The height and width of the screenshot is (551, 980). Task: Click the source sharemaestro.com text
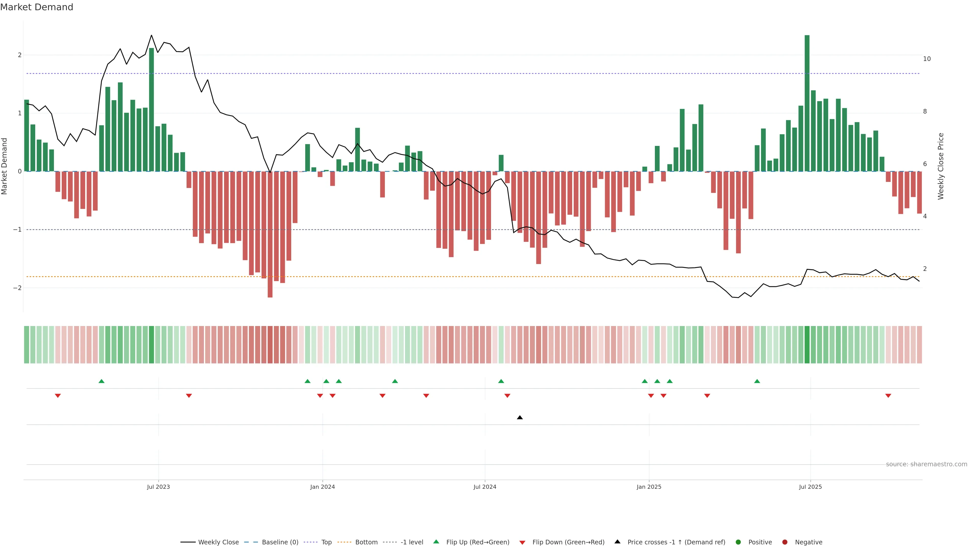tap(926, 464)
